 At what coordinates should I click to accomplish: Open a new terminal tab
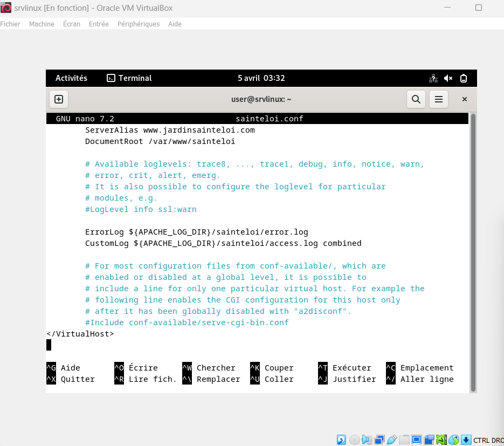(59, 99)
